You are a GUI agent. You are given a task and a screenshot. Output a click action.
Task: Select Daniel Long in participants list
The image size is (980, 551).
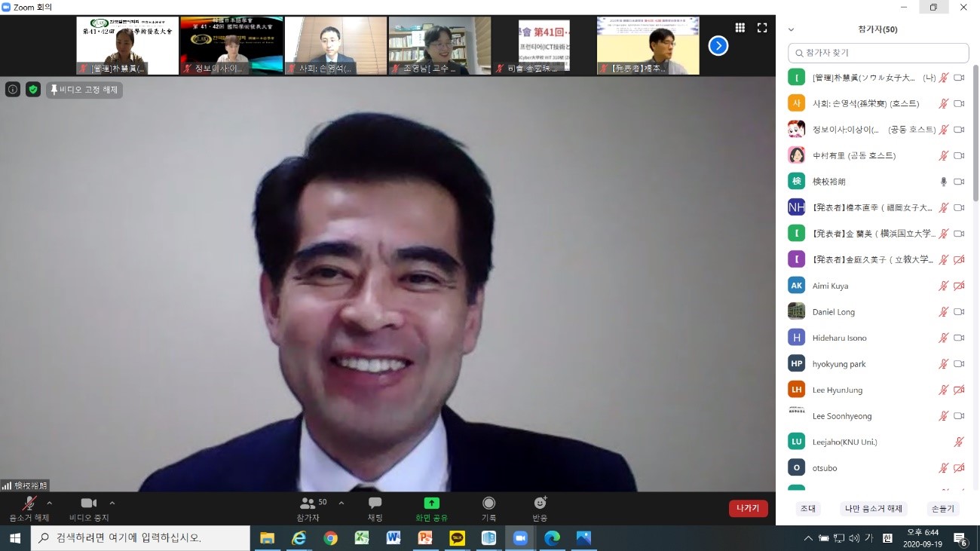pos(833,312)
